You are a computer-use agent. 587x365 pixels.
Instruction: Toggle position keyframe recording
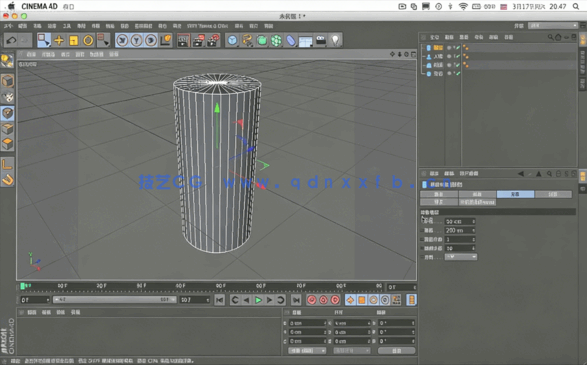pos(350,300)
